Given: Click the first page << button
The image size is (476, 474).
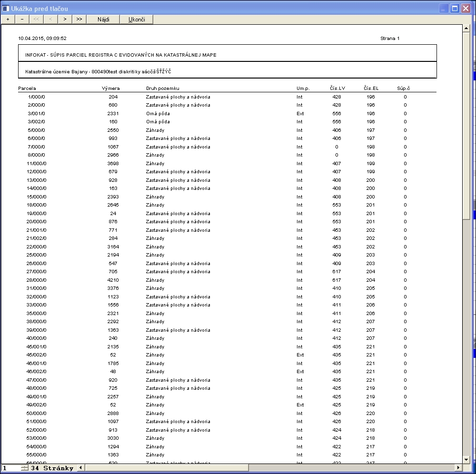Looking at the screenshot, I should (x=36, y=20).
